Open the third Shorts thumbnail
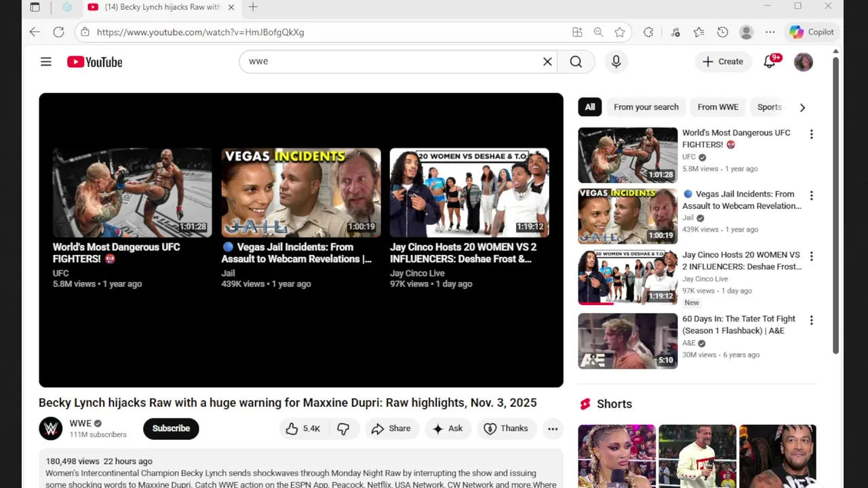Image resolution: width=868 pixels, height=488 pixels. point(778,456)
